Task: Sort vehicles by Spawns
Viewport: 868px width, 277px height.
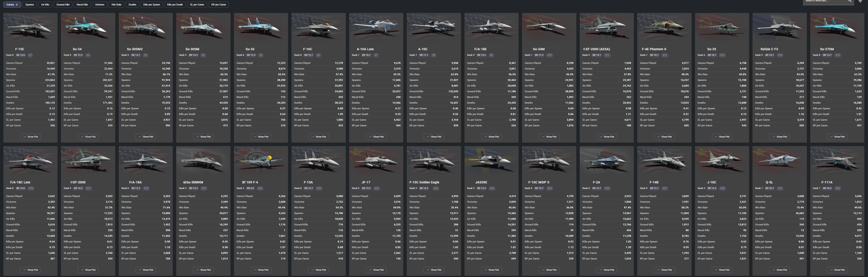Action: (30, 5)
